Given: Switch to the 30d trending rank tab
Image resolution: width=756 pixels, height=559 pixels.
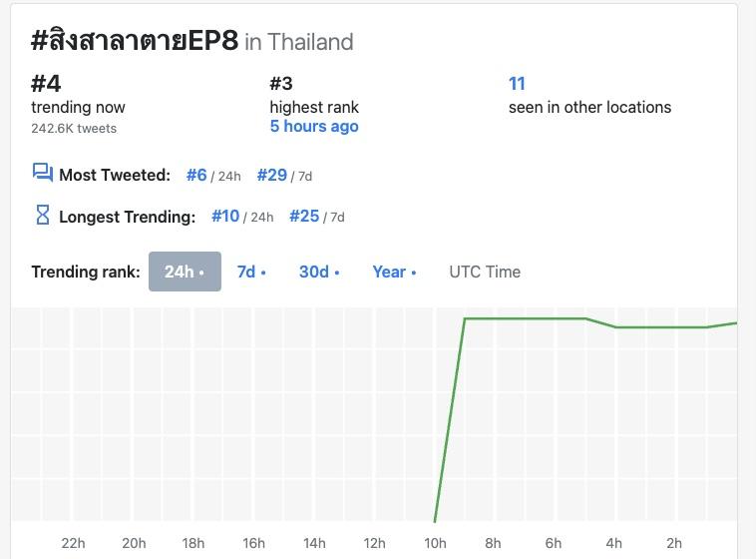Looking at the screenshot, I should (319, 272).
